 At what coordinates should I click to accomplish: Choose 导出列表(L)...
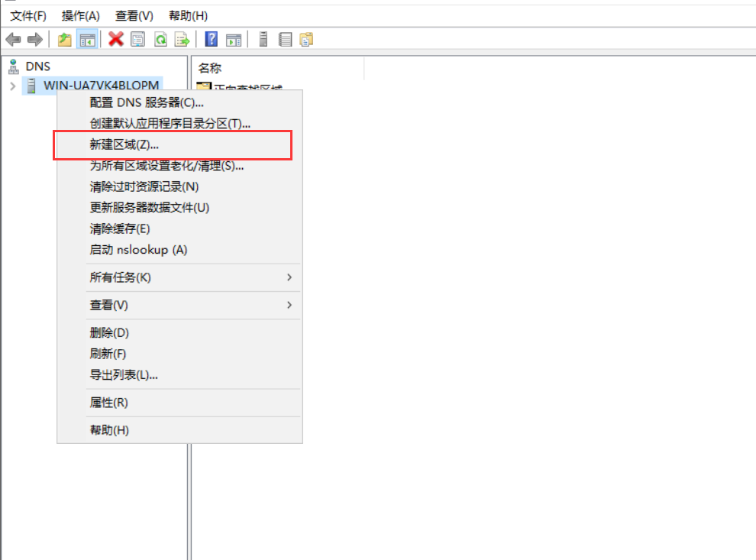tap(180, 375)
